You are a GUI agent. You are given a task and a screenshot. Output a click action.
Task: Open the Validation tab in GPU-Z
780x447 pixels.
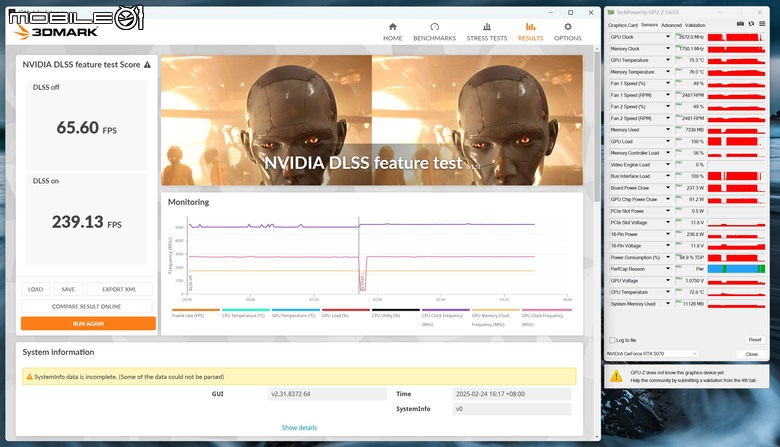[x=695, y=25]
